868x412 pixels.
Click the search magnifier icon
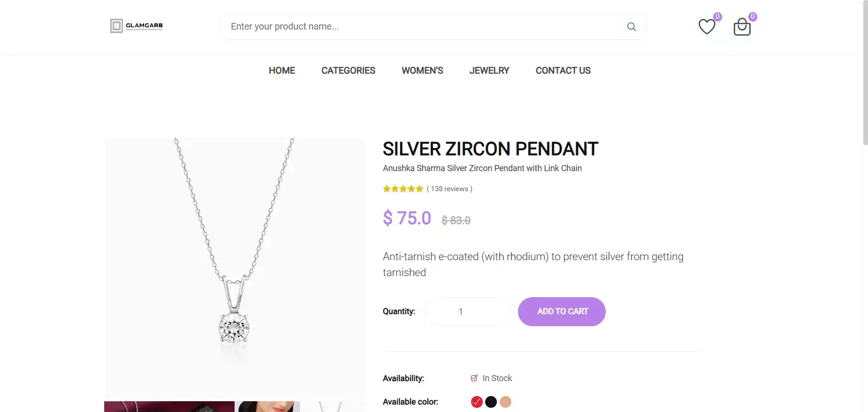(x=632, y=27)
